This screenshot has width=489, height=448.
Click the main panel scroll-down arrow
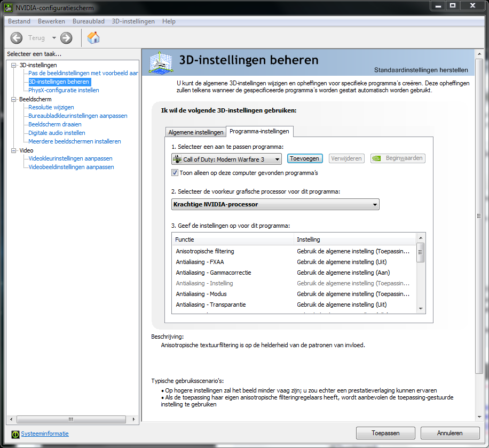click(x=479, y=417)
